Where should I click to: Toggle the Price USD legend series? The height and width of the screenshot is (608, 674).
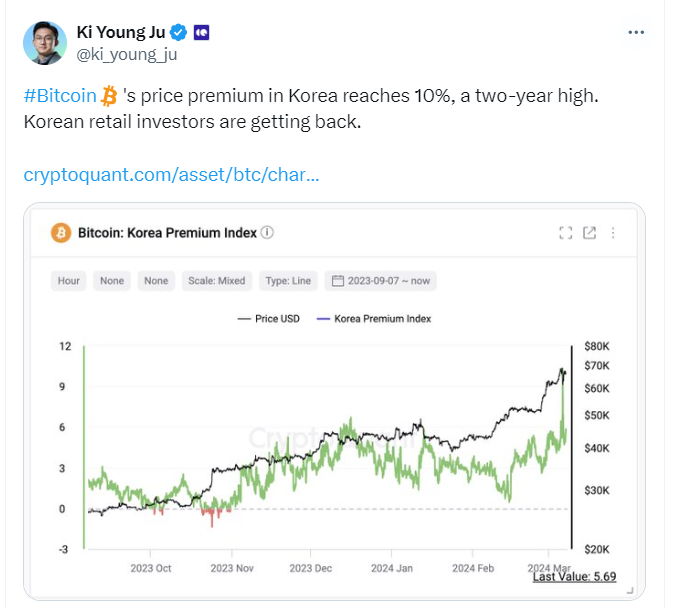coord(269,319)
